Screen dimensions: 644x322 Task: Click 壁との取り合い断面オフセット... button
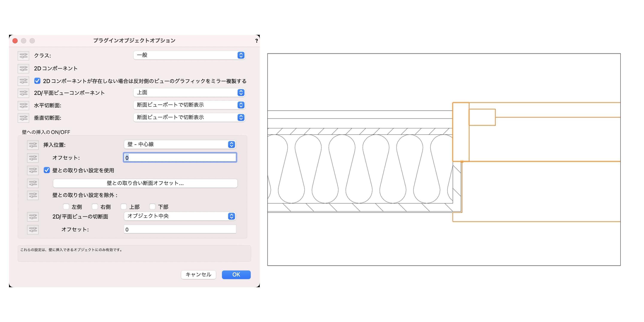pos(145,183)
